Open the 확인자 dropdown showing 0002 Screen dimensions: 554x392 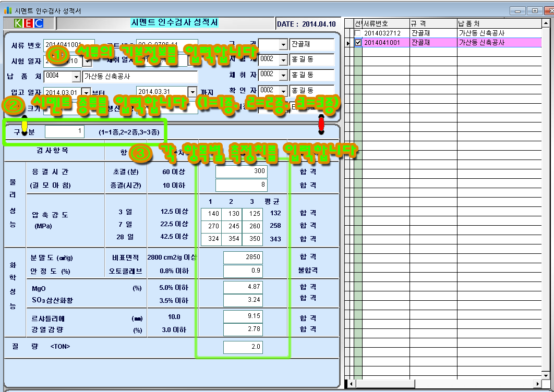283,92
